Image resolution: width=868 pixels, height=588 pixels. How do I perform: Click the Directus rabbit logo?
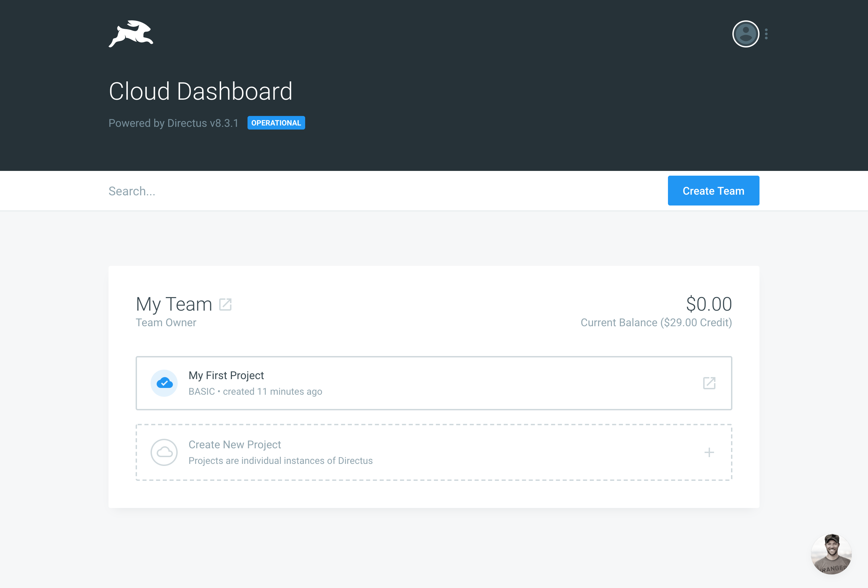131,34
